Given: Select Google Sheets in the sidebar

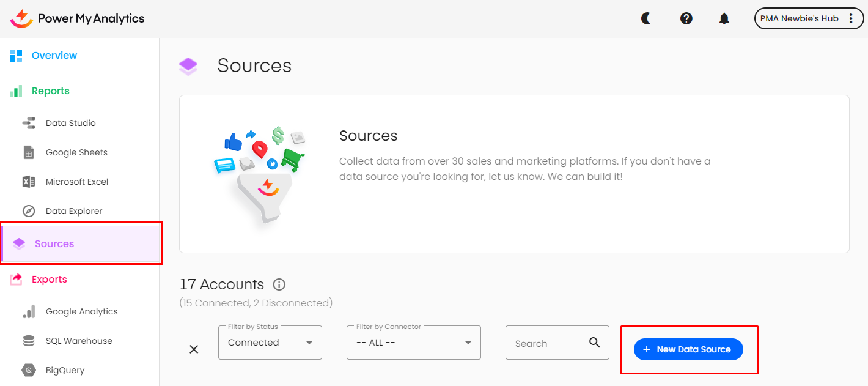Looking at the screenshot, I should coord(76,152).
